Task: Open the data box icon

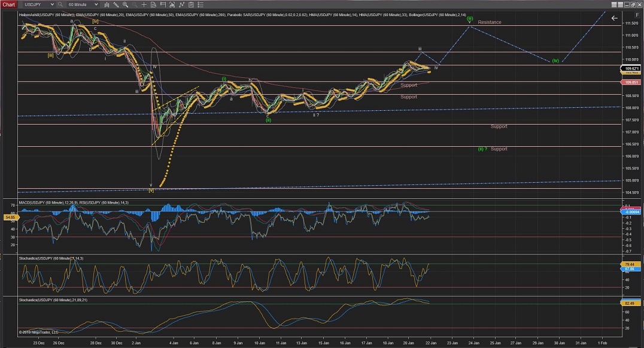Action: 153,5
